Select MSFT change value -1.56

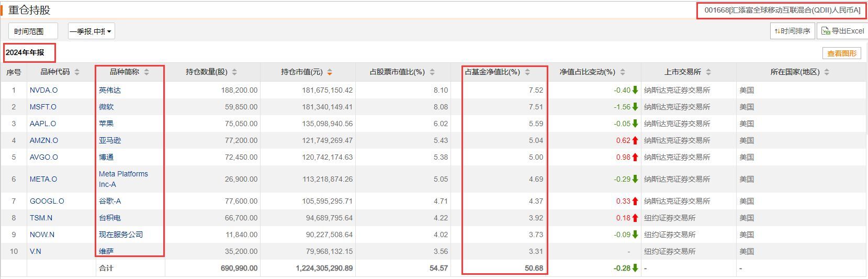[622, 107]
